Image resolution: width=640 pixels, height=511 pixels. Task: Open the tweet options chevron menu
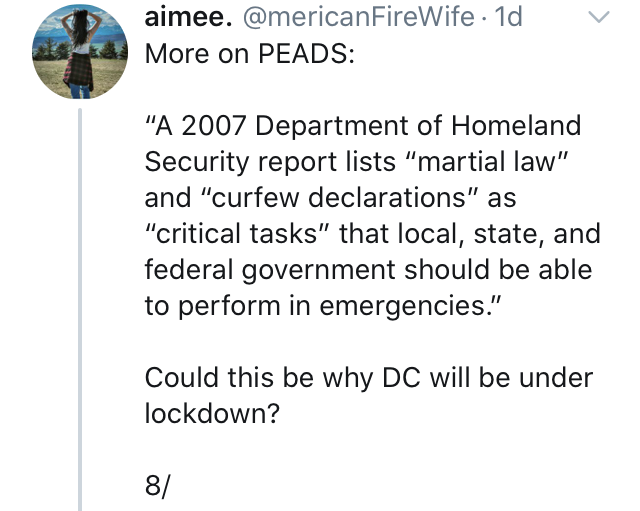(x=598, y=17)
